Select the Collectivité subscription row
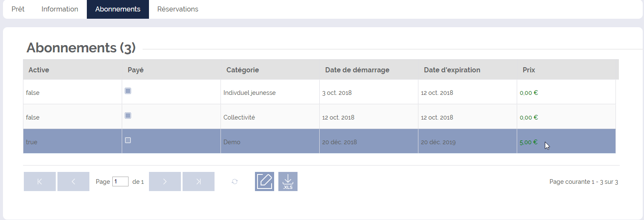This screenshot has height=220, width=644. (319, 117)
